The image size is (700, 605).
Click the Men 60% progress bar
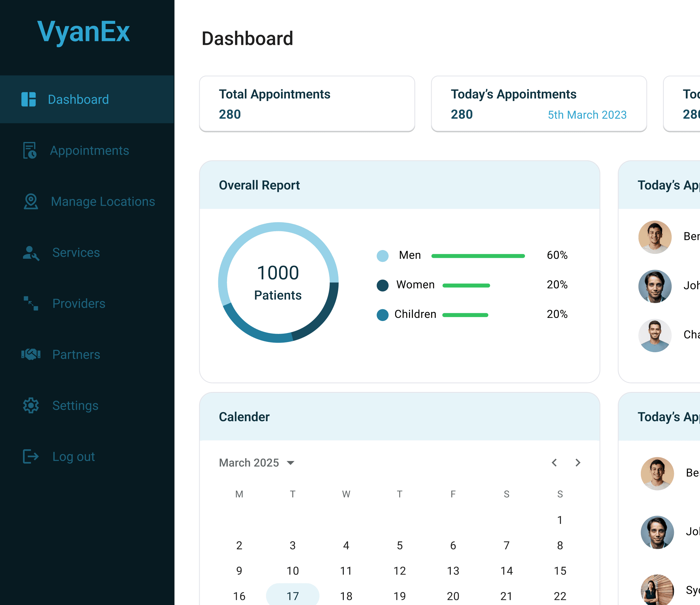pos(478,256)
